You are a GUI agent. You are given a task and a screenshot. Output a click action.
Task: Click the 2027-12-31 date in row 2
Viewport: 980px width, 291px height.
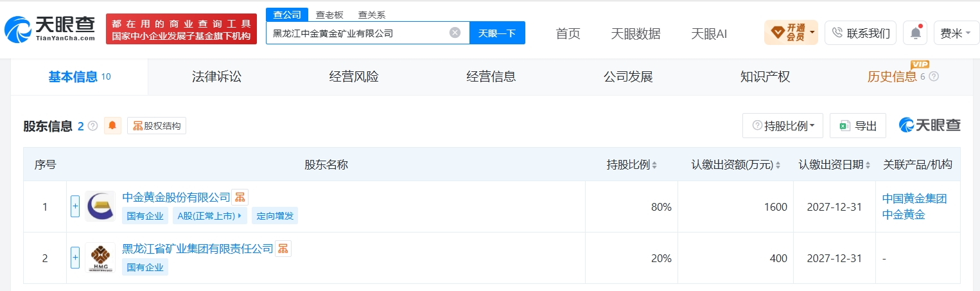coord(835,258)
